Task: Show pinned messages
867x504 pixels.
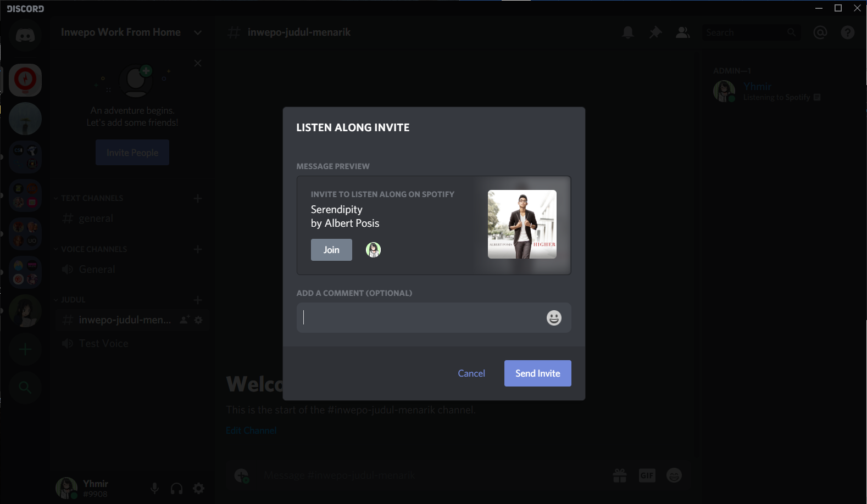Action: pos(655,33)
